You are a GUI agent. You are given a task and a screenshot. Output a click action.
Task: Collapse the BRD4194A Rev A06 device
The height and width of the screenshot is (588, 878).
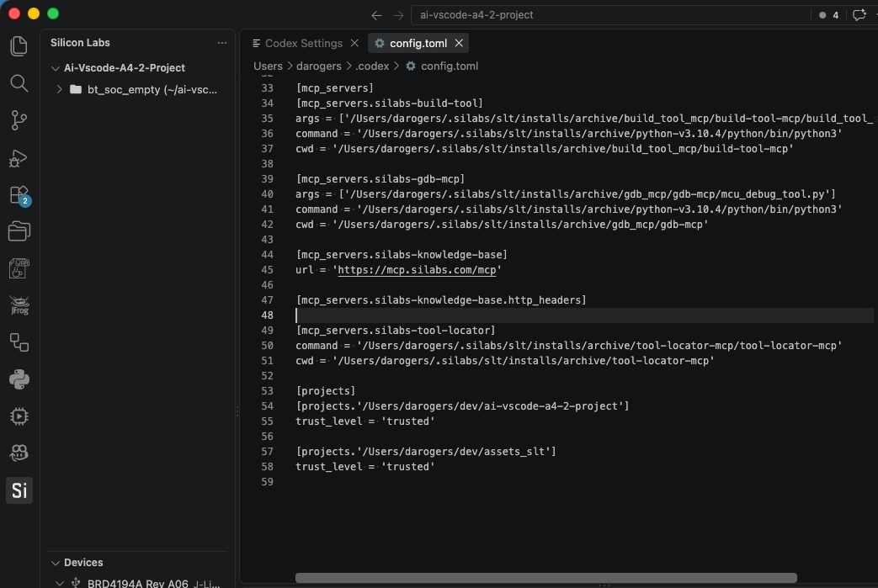[x=60, y=583]
